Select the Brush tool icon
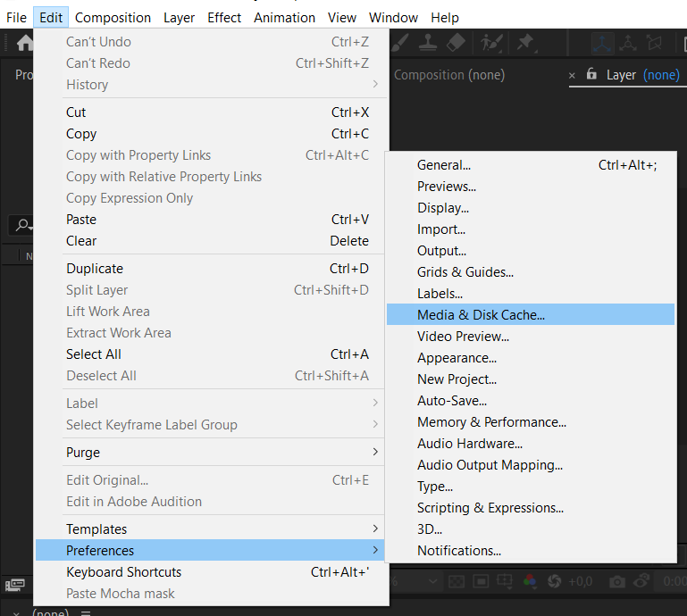The height and width of the screenshot is (616, 687). pyautogui.click(x=399, y=43)
